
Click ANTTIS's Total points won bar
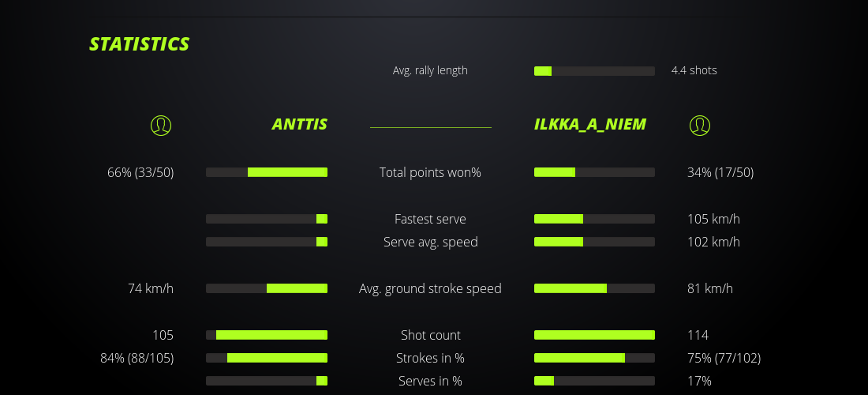pyautogui.click(x=267, y=172)
